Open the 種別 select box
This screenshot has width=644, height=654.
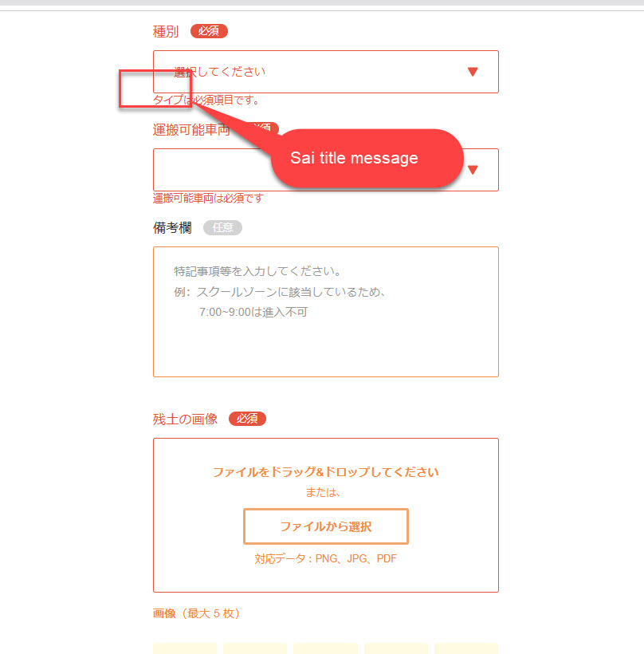[x=325, y=72]
